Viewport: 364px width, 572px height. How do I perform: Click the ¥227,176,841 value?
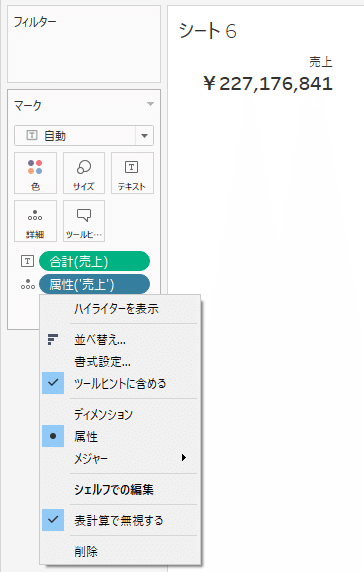[x=268, y=84]
